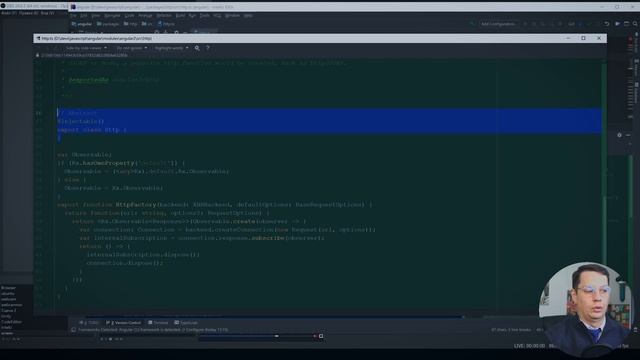The height and width of the screenshot is (360, 640).
Task: Select the screen source in list
Action: click(x=7, y=333)
